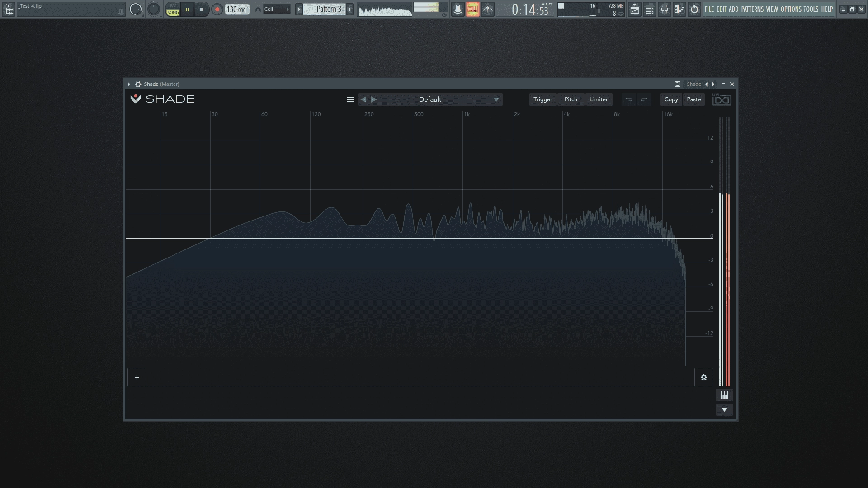Pause playback with the pause button
This screenshot has width=868, height=488.
(x=187, y=9)
